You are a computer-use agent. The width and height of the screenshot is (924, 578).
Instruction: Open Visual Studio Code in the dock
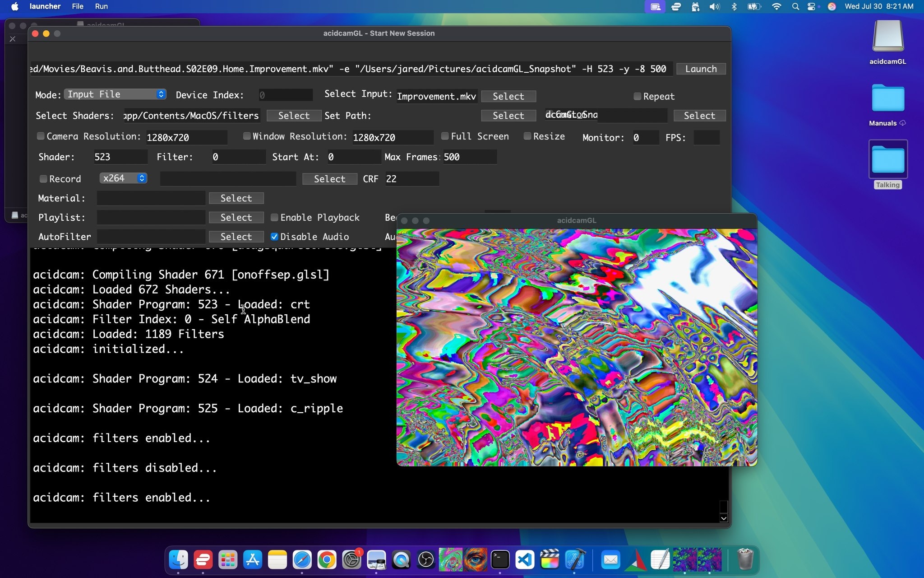(525, 560)
